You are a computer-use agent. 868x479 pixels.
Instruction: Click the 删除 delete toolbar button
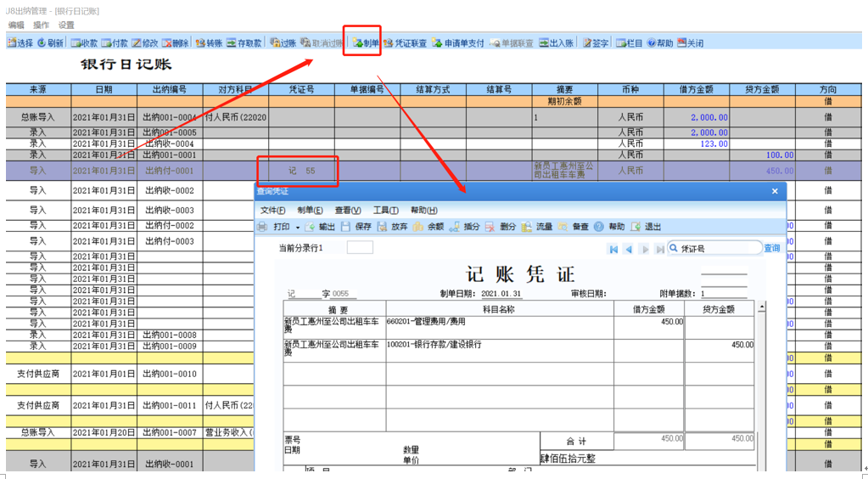tap(175, 42)
